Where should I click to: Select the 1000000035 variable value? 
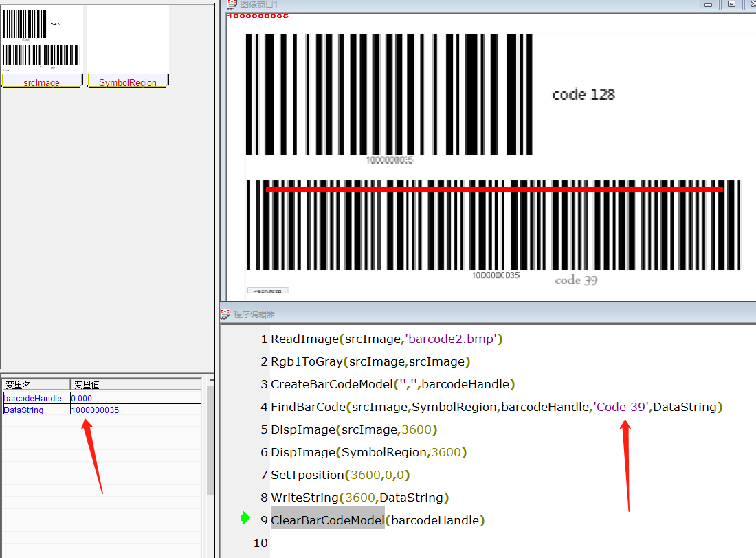pyautogui.click(x=95, y=410)
